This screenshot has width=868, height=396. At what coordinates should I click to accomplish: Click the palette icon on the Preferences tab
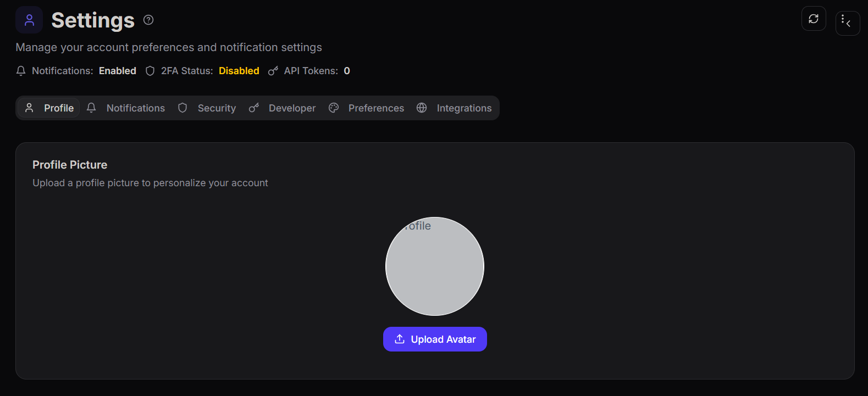click(x=334, y=108)
